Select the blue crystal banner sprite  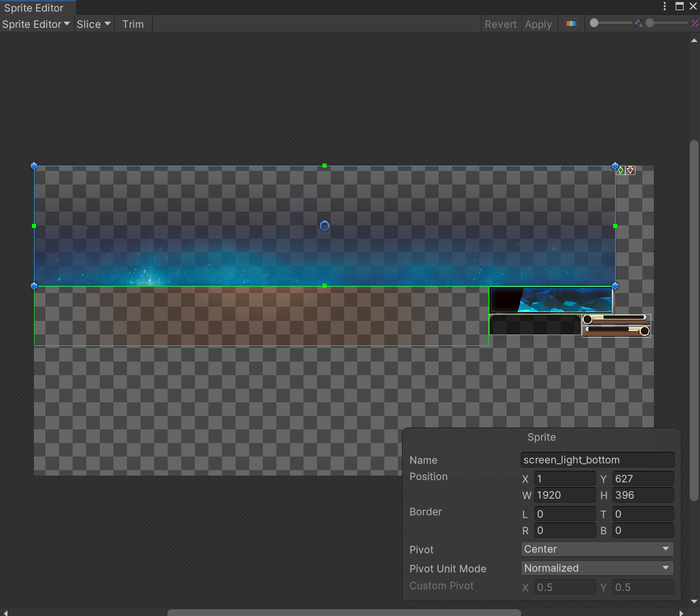[x=551, y=300]
